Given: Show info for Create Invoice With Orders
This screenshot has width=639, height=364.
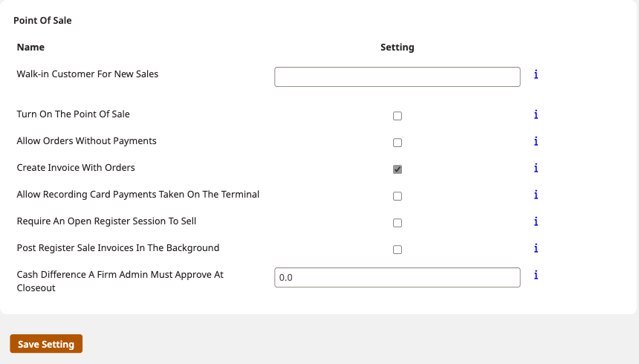Looking at the screenshot, I should pos(536,168).
